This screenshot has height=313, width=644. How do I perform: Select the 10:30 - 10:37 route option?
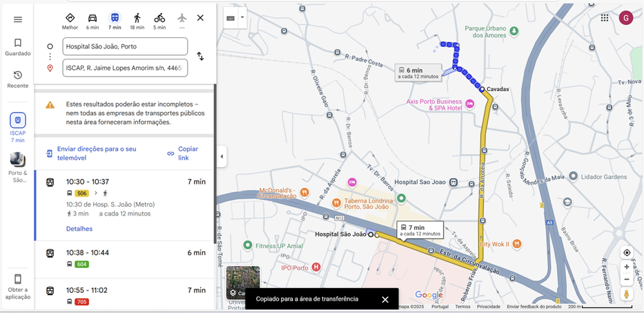pos(125,205)
